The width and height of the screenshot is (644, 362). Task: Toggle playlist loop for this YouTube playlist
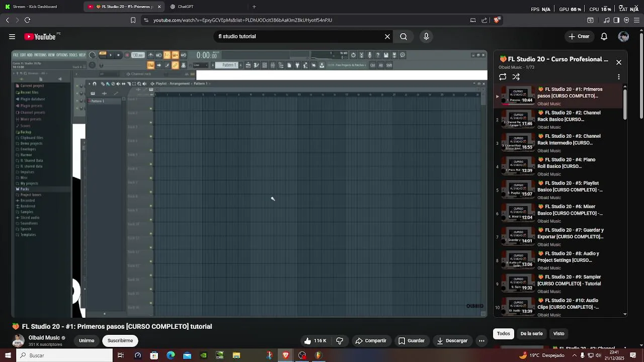click(x=503, y=77)
